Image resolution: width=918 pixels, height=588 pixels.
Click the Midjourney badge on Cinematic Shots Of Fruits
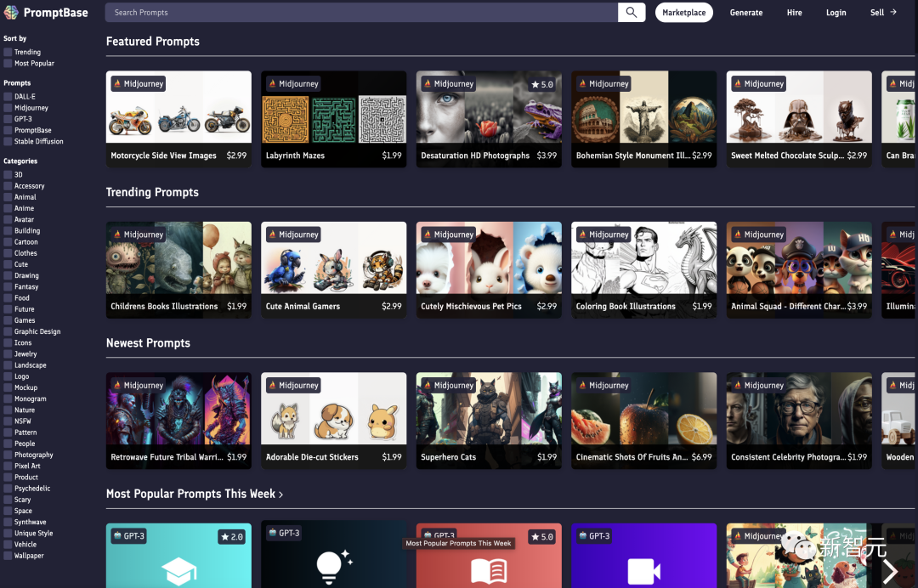[x=603, y=385]
